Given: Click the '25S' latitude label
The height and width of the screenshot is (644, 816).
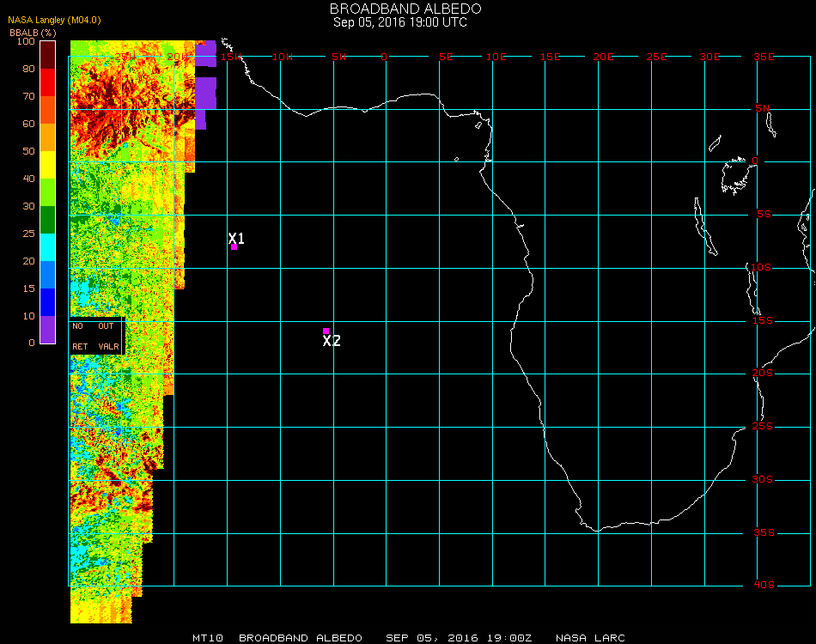Looking at the screenshot, I should (x=763, y=427).
